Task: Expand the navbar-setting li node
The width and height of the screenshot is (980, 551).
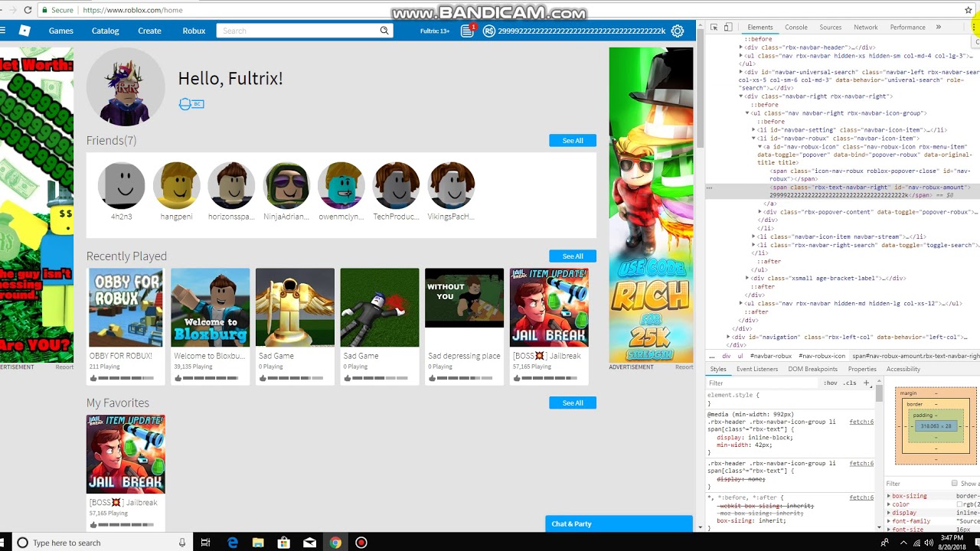Action: [753, 130]
